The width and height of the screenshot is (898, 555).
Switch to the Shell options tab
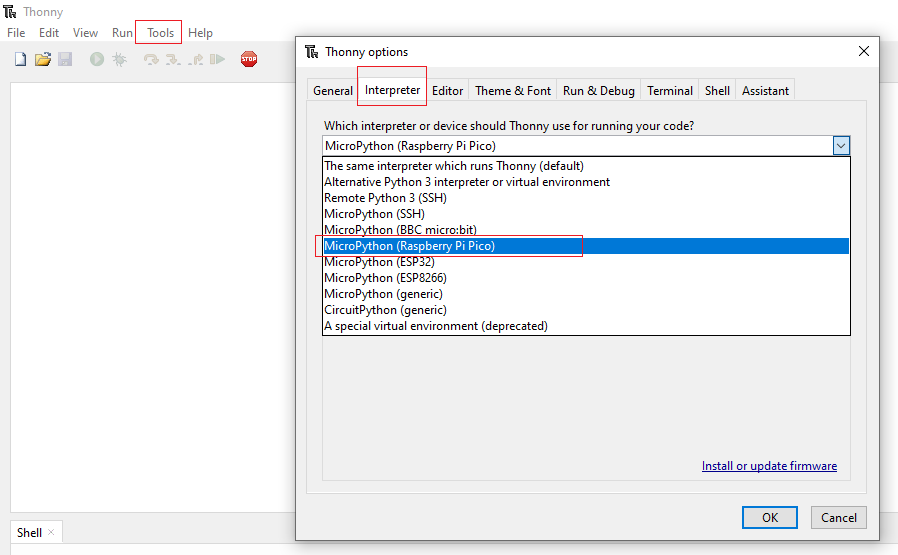[x=717, y=90]
